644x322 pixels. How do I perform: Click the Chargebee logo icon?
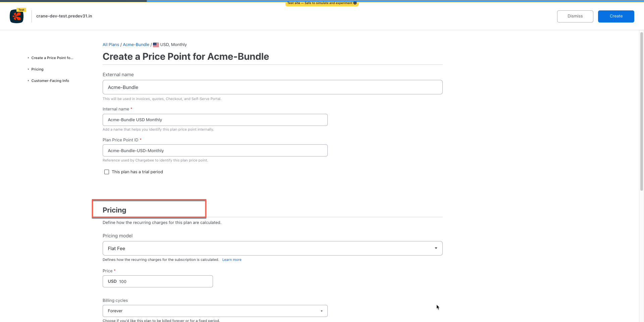coord(16,16)
